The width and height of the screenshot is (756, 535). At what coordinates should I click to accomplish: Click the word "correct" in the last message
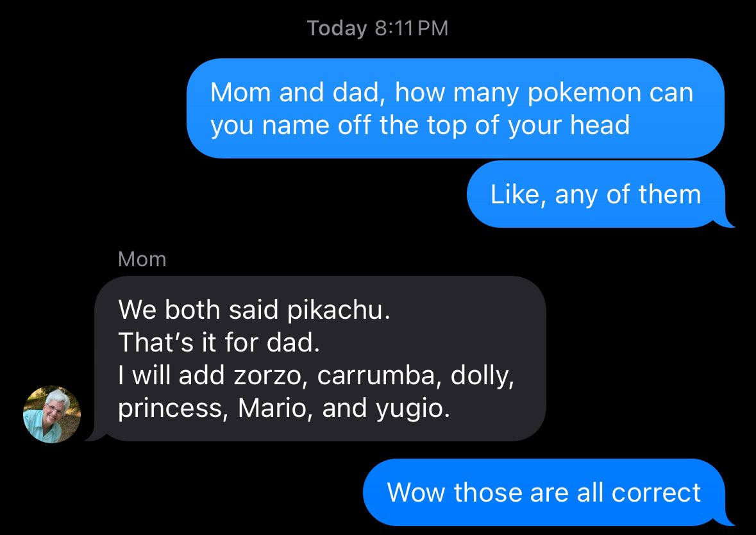tap(656, 493)
